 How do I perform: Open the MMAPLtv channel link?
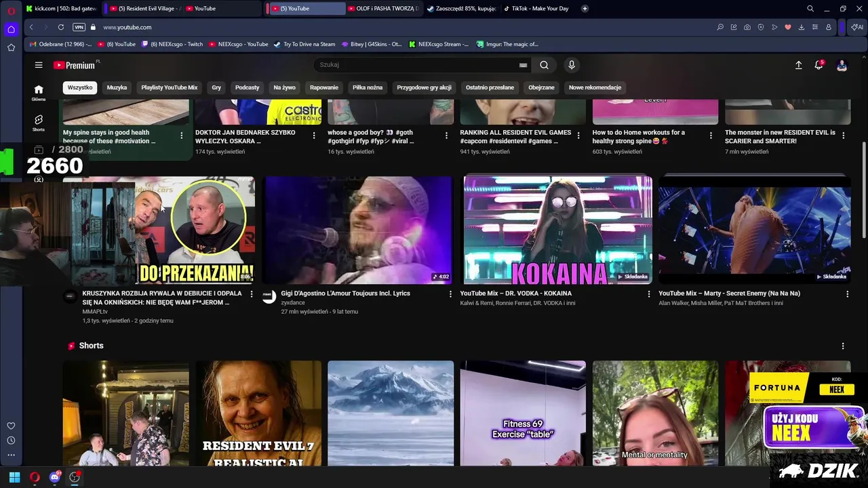[x=95, y=312]
